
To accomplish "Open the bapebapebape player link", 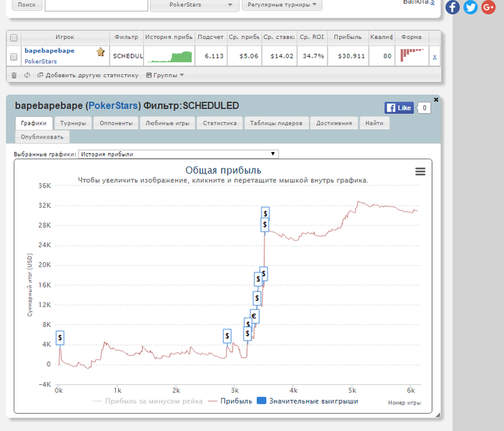I will point(50,50).
